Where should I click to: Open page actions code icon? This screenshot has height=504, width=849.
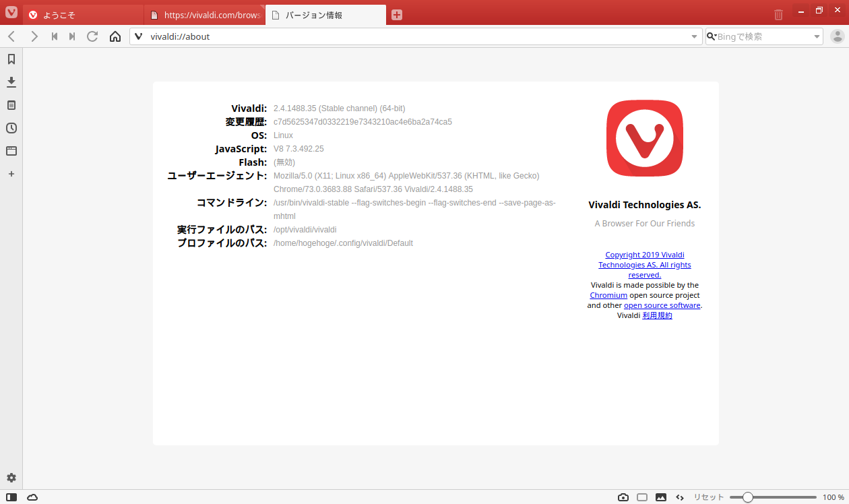[x=680, y=497]
